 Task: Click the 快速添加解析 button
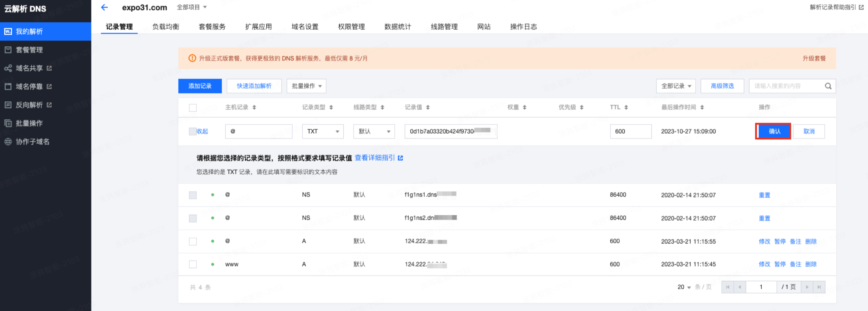click(x=254, y=86)
